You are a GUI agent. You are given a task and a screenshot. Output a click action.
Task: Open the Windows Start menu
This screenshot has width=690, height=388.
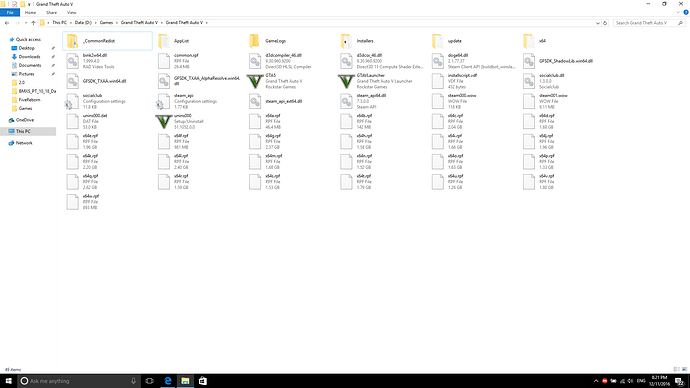click(8, 381)
